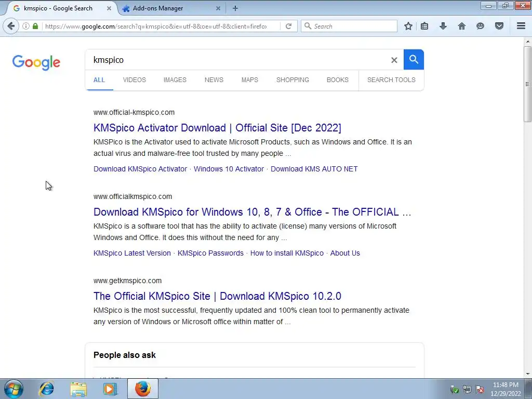Screen dimensions: 532x399
Task: Open the Firefox hamburger menu
Action: click(x=521, y=26)
